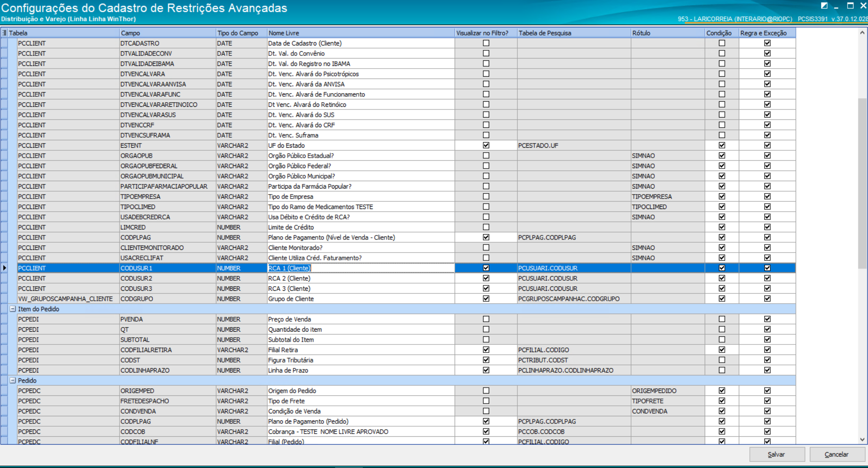Viewport: 868px width, 468px height.
Task: Click 'Quantidade do item' name cell
Action: 361,329
